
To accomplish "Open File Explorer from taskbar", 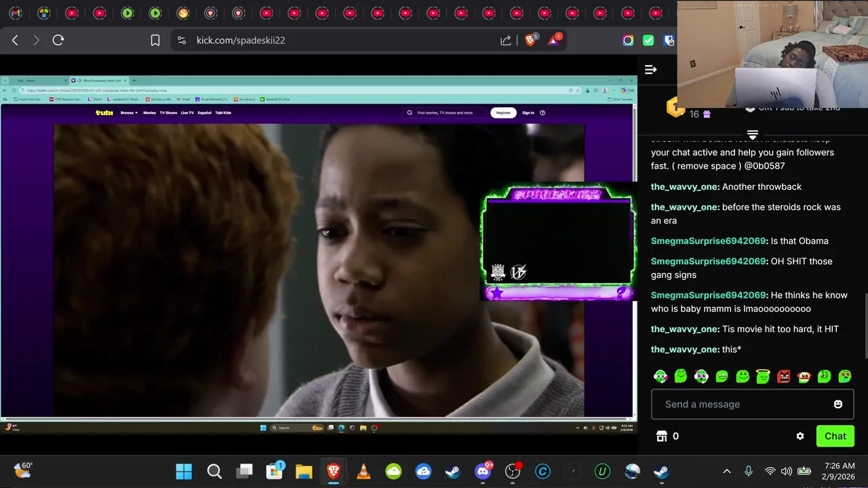I will [x=304, y=471].
